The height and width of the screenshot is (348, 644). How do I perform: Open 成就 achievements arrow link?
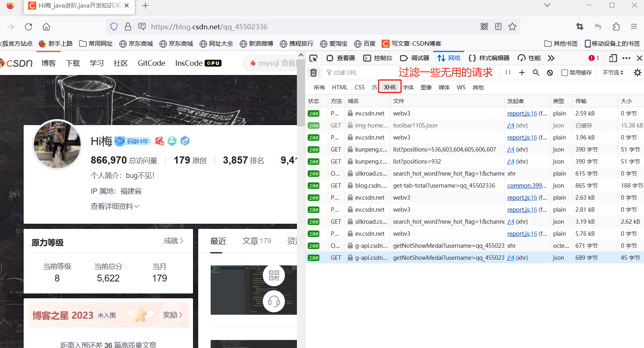(173, 241)
